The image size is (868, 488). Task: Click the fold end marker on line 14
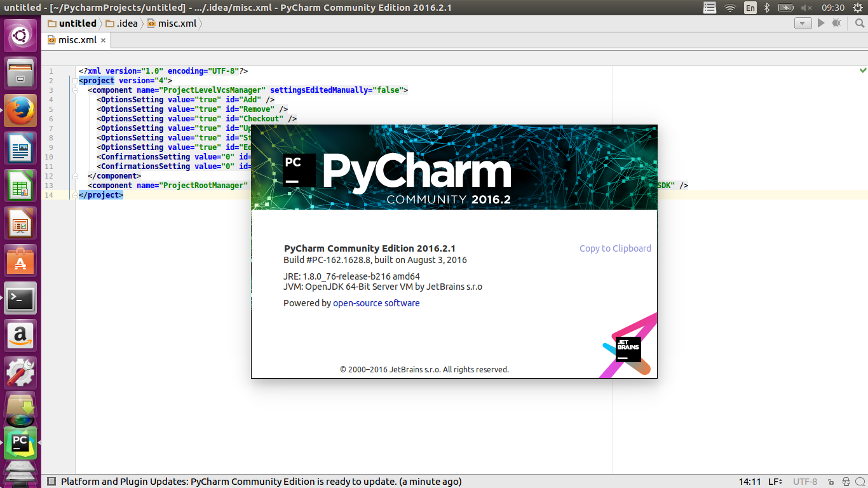[75, 195]
